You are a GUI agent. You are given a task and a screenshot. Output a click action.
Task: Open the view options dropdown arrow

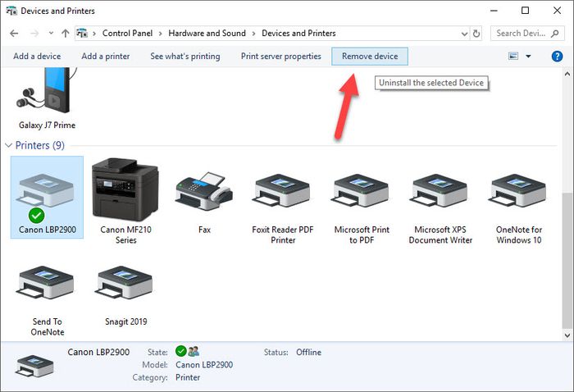coord(528,56)
